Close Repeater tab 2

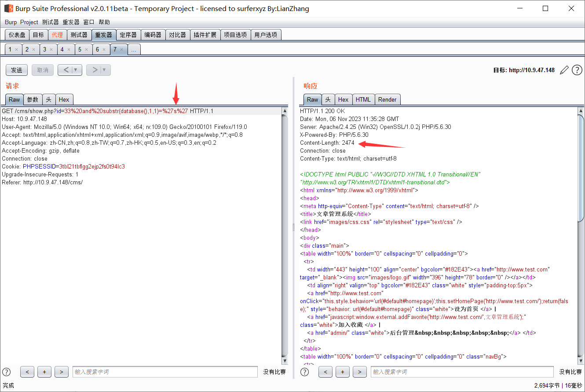point(34,50)
